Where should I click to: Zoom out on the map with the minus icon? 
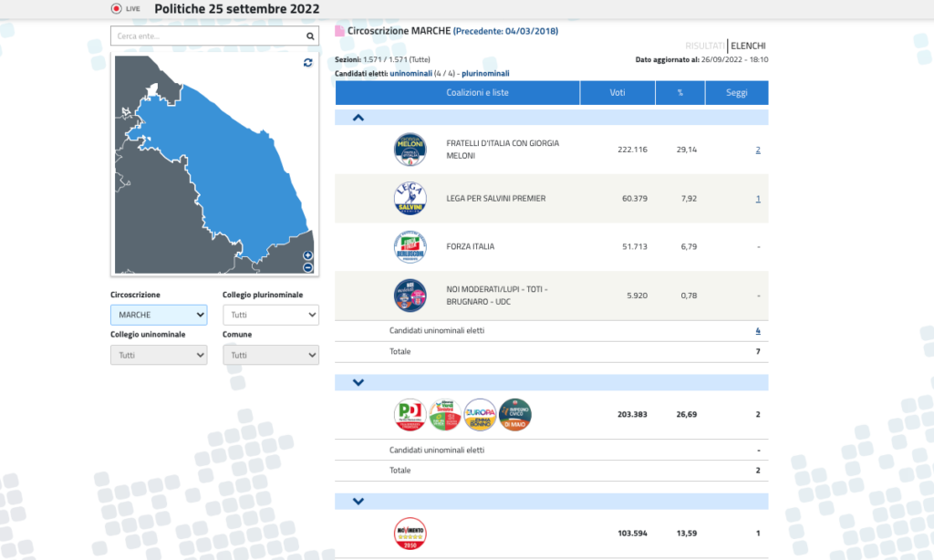[x=308, y=268]
